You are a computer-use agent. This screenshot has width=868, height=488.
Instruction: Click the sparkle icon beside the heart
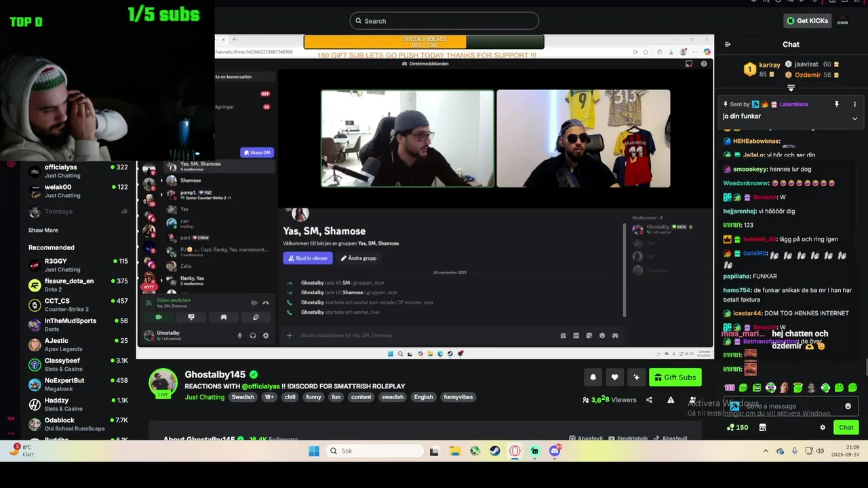pyautogui.click(x=636, y=378)
